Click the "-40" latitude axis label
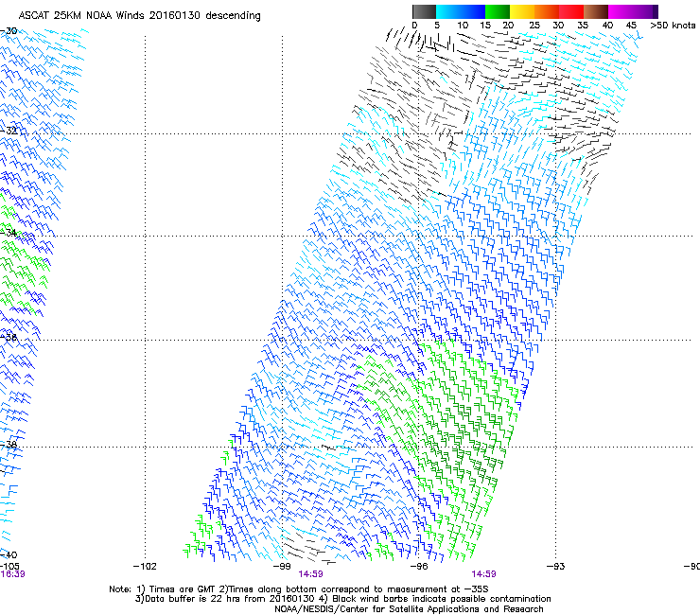 click(x=9, y=554)
